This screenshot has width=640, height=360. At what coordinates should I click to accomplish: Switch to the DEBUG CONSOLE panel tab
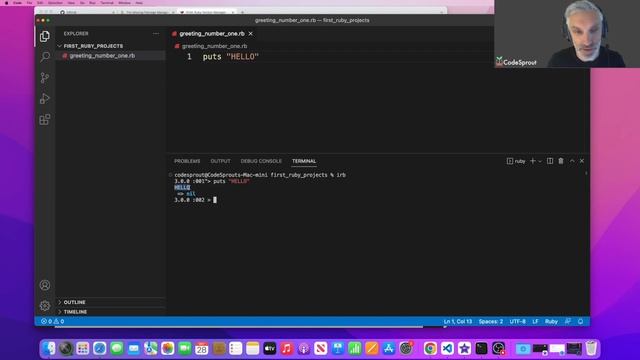click(x=261, y=161)
